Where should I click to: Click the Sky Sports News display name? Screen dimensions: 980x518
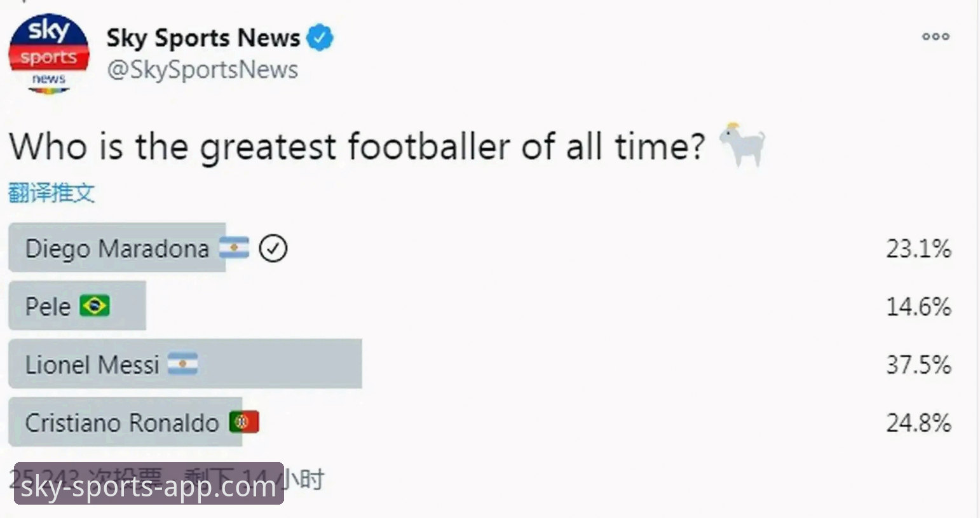click(x=203, y=37)
